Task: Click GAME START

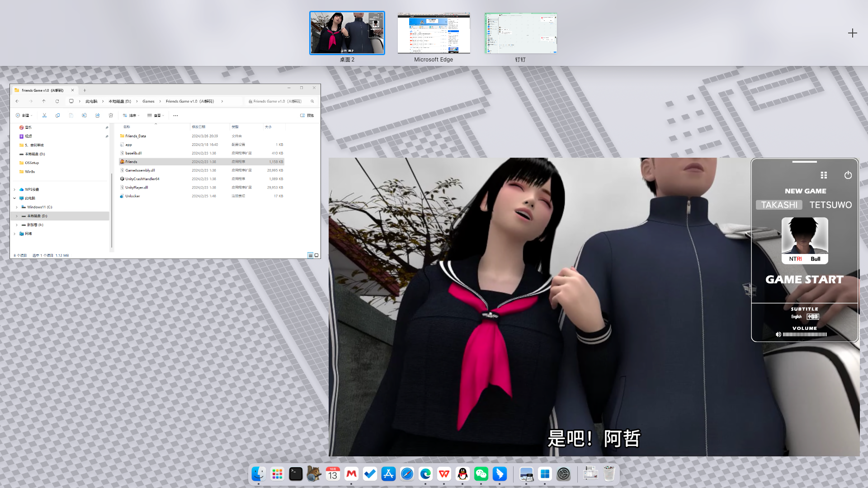Action: tap(805, 279)
